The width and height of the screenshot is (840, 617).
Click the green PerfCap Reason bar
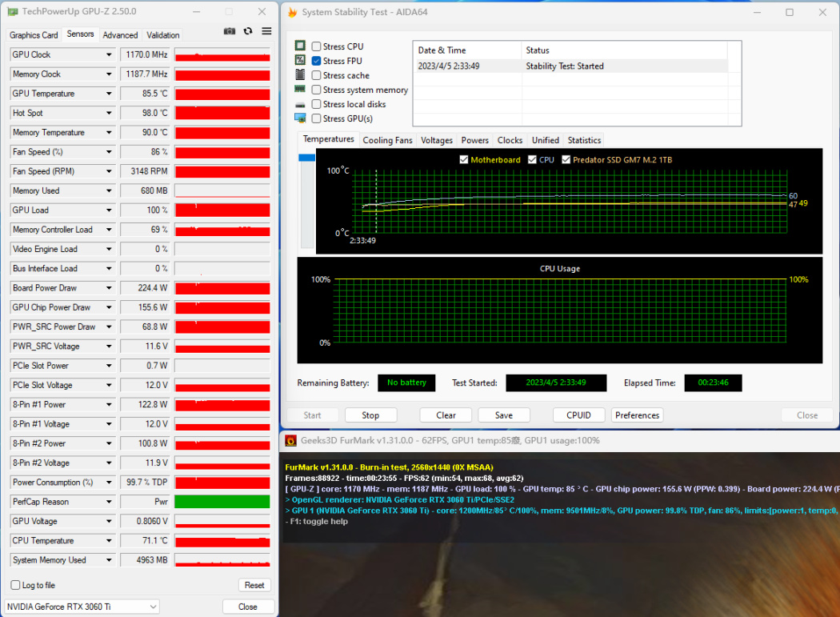(x=222, y=502)
